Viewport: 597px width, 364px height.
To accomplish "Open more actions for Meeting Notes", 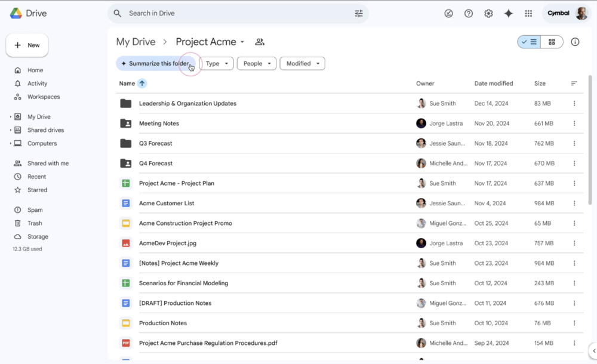I will [574, 124].
